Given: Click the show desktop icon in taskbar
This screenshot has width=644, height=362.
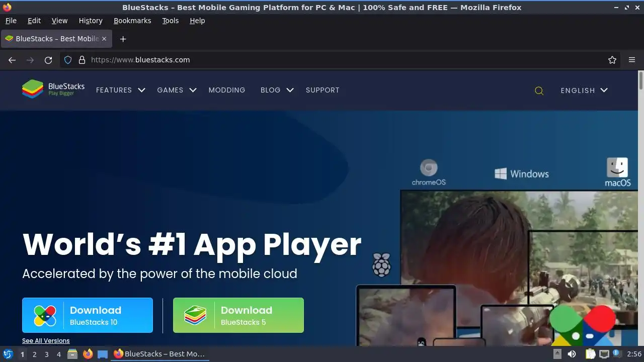Looking at the screenshot, I should coord(103,354).
